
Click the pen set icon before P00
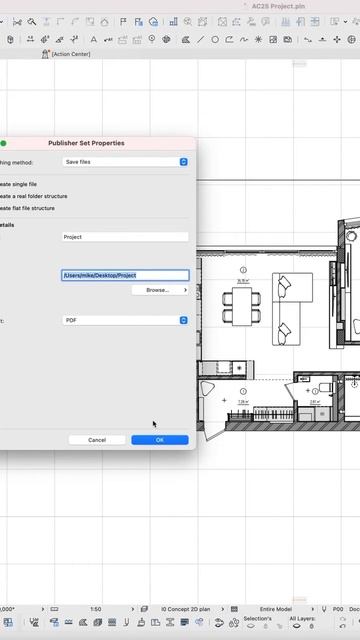point(324,609)
